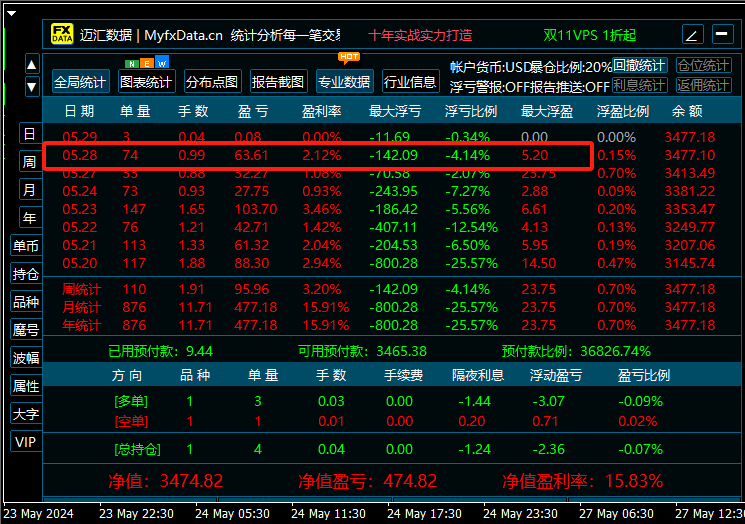This screenshot has height=524, width=745.
Task: Open the 单币 sidebar view
Action: pyautogui.click(x=26, y=246)
